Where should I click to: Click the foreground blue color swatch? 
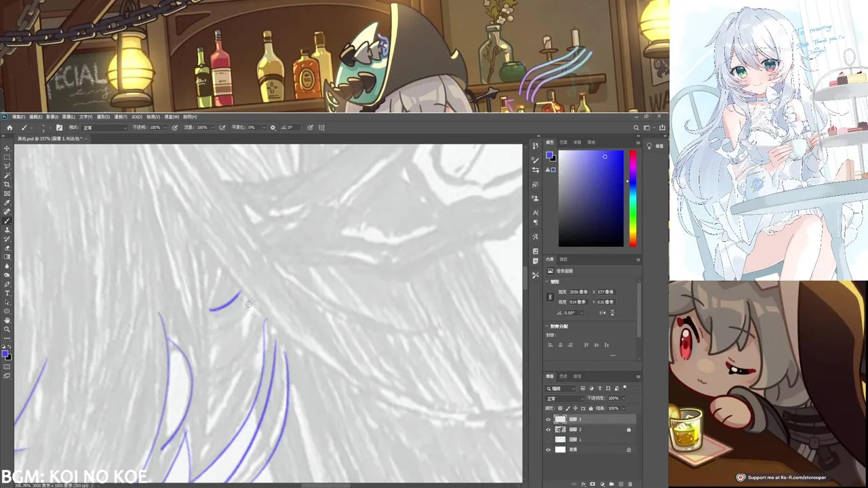(5, 354)
